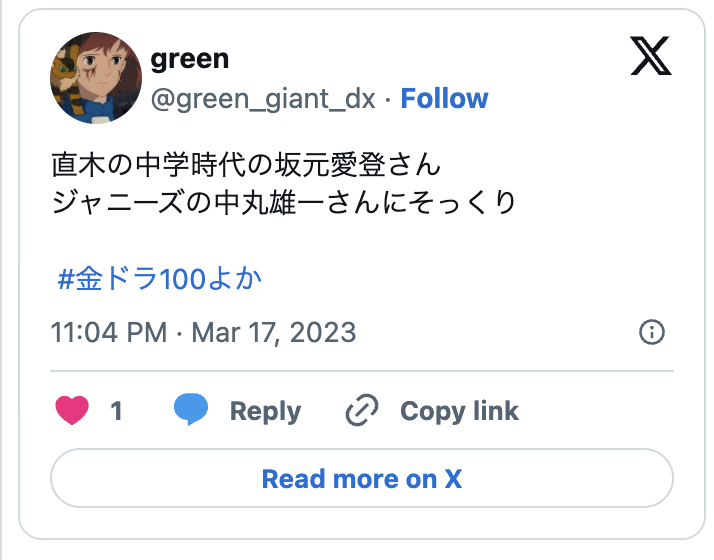714x560 pixels.
Task: Click the horizontal divider under the timestamp
Action: pyautogui.click(x=362, y=371)
